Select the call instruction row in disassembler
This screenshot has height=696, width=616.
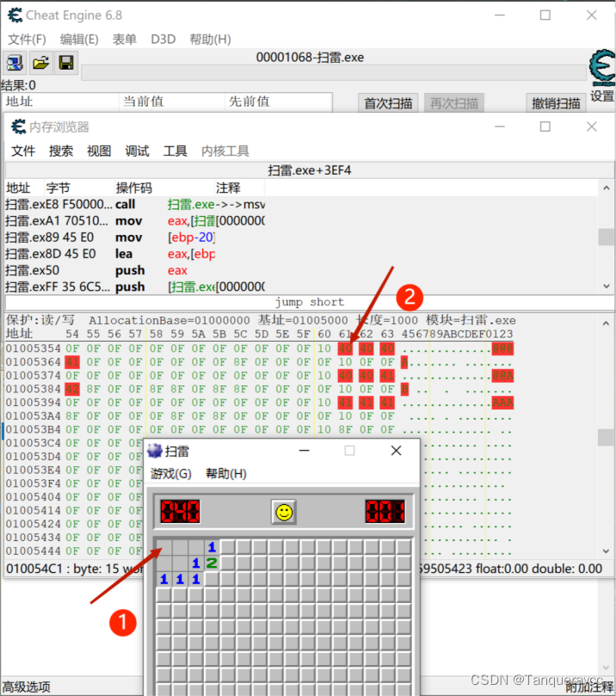[135, 204]
